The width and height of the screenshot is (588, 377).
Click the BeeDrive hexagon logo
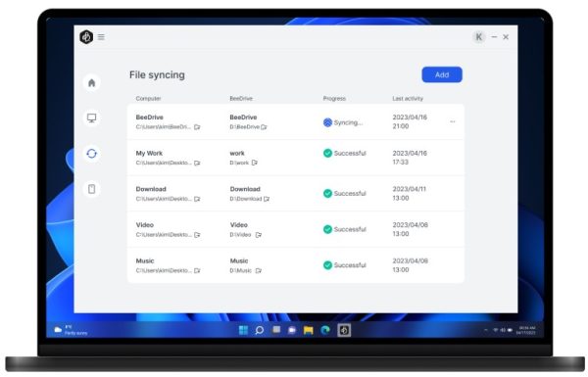(86, 37)
